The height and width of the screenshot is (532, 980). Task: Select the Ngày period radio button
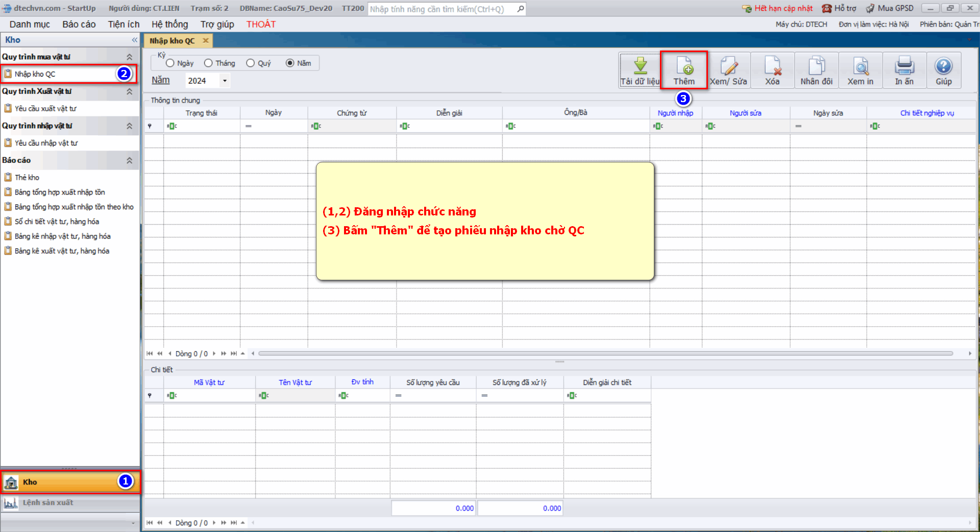[170, 63]
